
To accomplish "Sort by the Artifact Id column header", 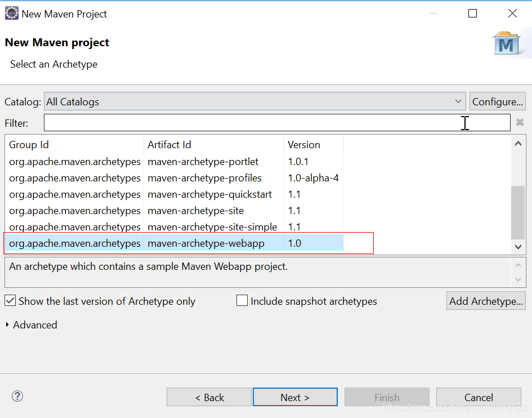I will (169, 144).
